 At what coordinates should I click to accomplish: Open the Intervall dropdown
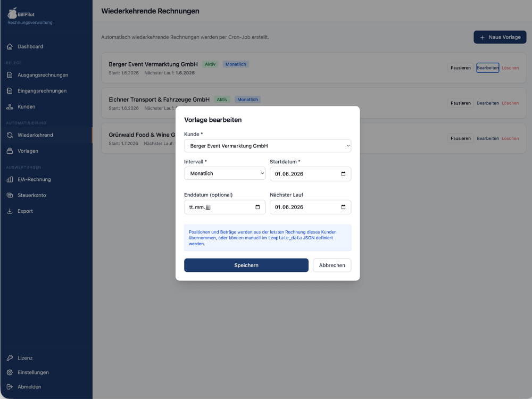point(225,173)
